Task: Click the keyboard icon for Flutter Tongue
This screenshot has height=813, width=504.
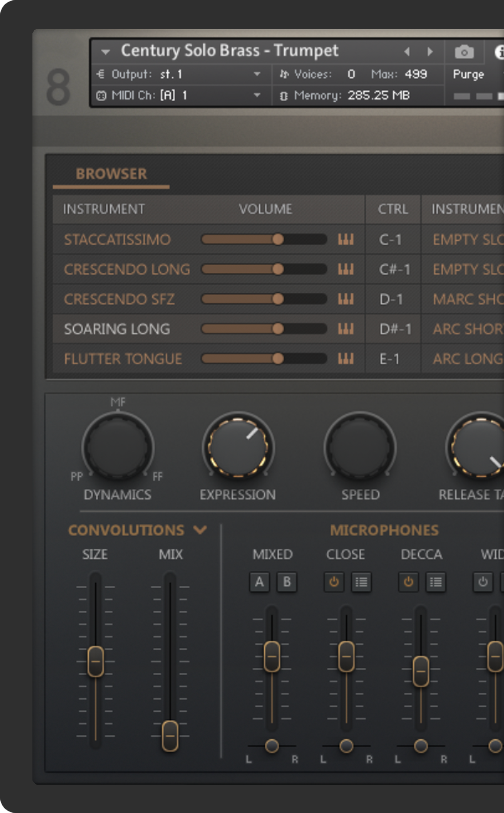Action: tap(345, 359)
